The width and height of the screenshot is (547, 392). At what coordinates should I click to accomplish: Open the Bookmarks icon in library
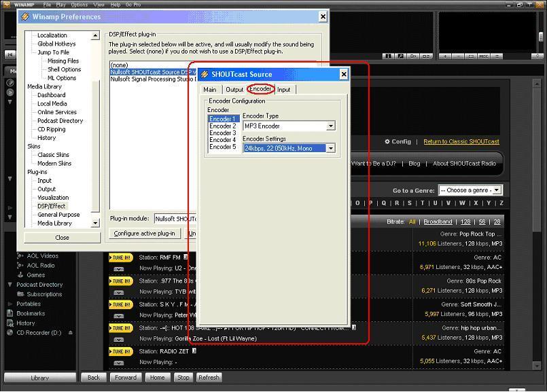tap(10, 313)
